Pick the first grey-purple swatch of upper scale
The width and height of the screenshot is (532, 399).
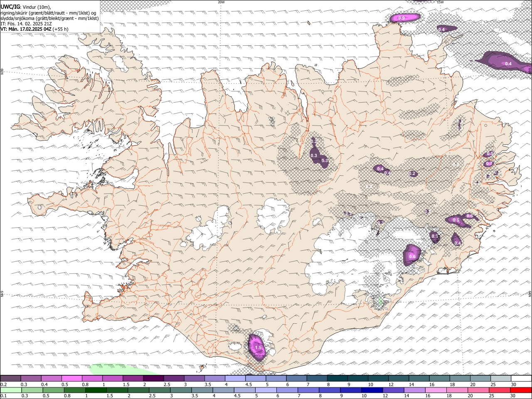(x=11, y=379)
